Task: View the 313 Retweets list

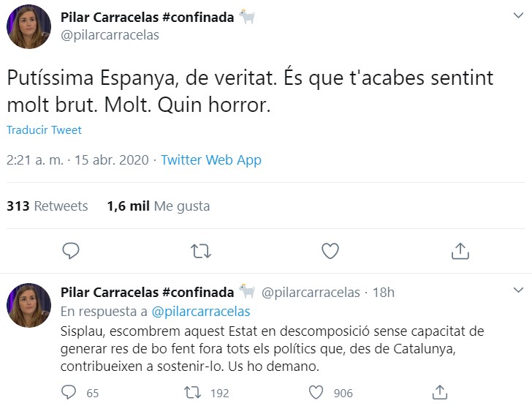Action: [x=47, y=206]
